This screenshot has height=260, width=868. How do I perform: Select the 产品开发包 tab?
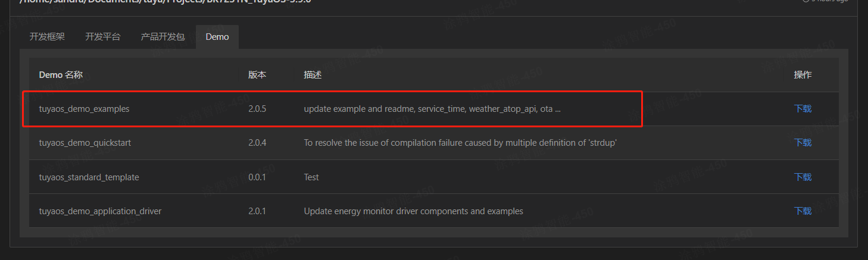pyautogui.click(x=163, y=37)
